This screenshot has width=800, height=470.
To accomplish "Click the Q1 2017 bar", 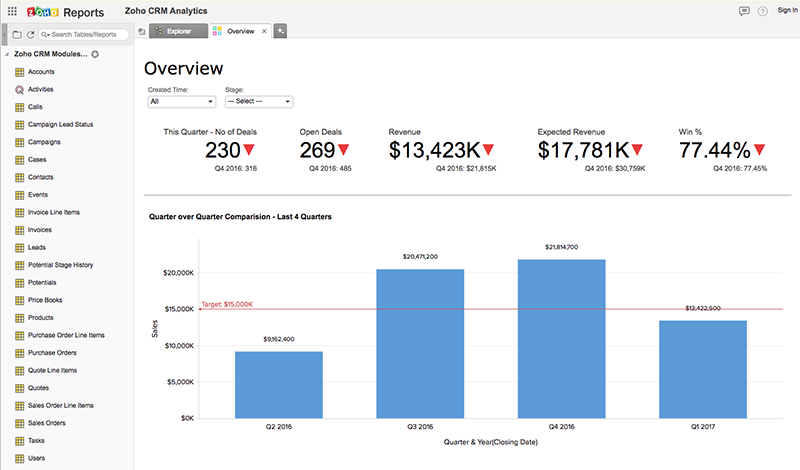I will pyautogui.click(x=703, y=369).
